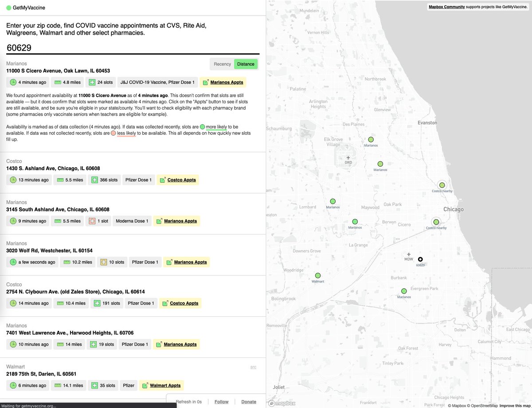532x408 pixels.
Task: Click the 14 miles tag on Harwood Heights listing
Action: click(70, 344)
